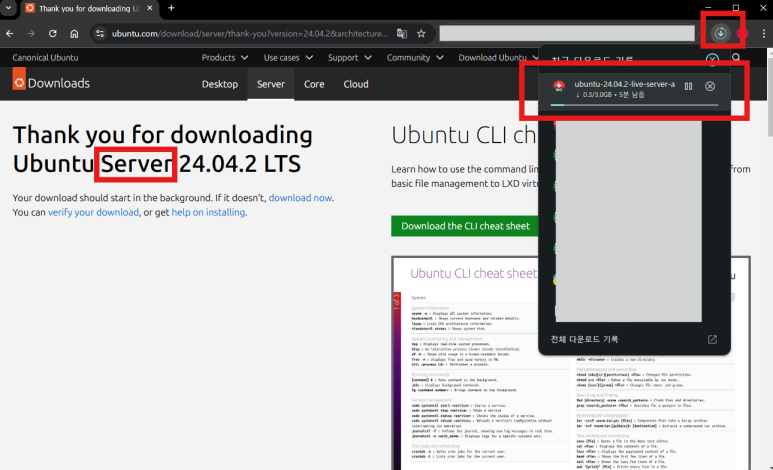Viewport: 773px width, 470px height.
Task: Click the ubuntu-24.04.2-live-server file name
Action: pyautogui.click(x=624, y=84)
